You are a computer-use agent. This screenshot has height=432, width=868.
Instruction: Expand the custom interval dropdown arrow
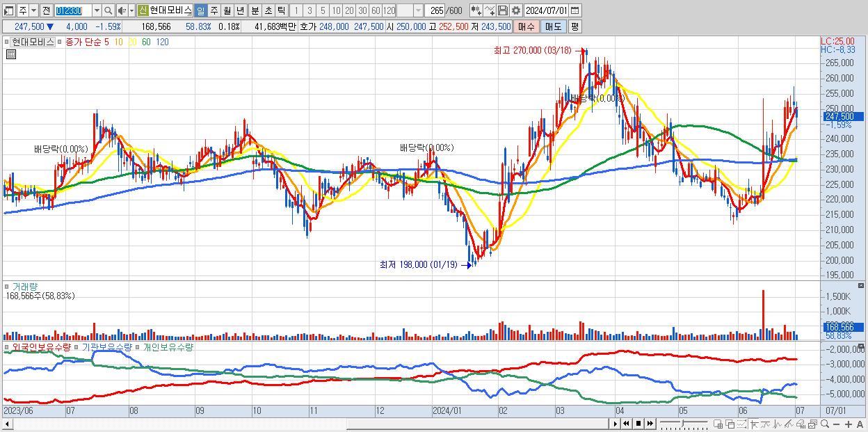coord(418,10)
